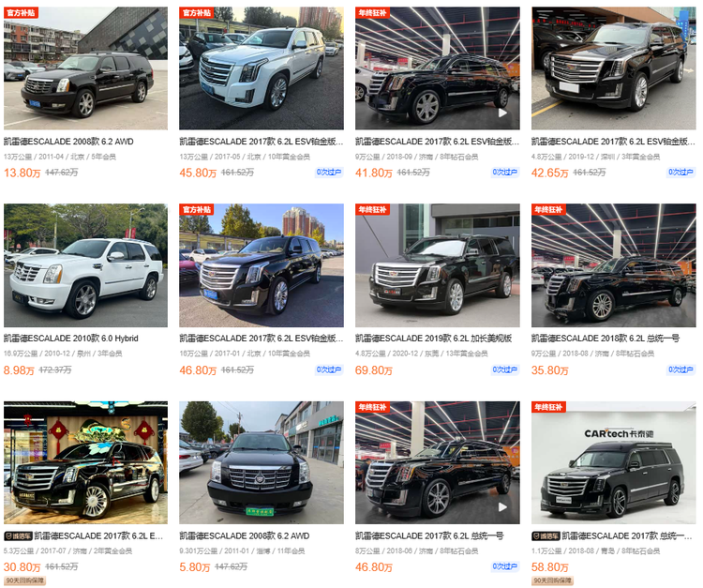Open 凯雷德ESCALADE 2018款 6.2L 总统一号 title
Screen dimensions: 703x588
(x=606, y=339)
